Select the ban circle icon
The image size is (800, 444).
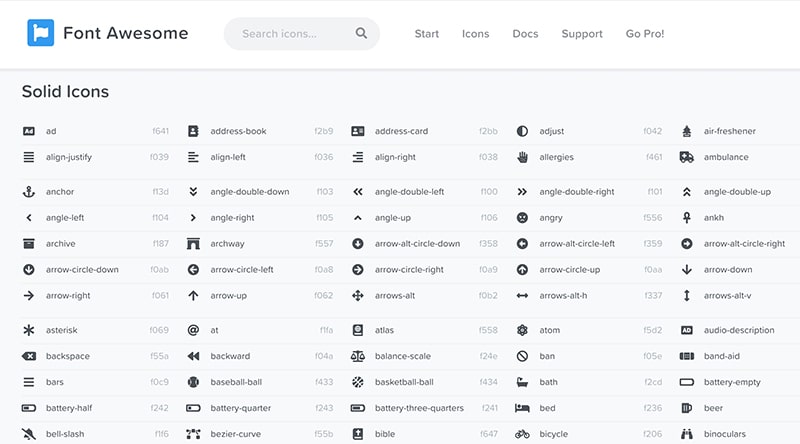[x=522, y=356]
